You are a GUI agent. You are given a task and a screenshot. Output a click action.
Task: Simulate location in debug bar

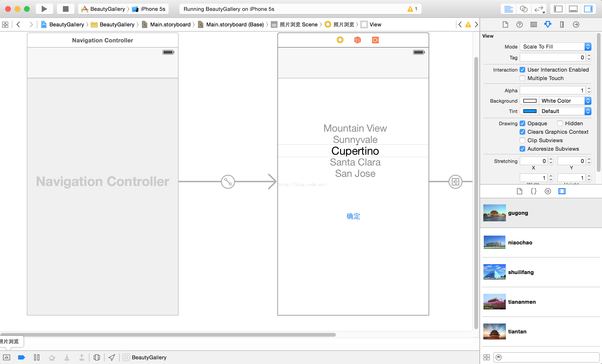112,357
